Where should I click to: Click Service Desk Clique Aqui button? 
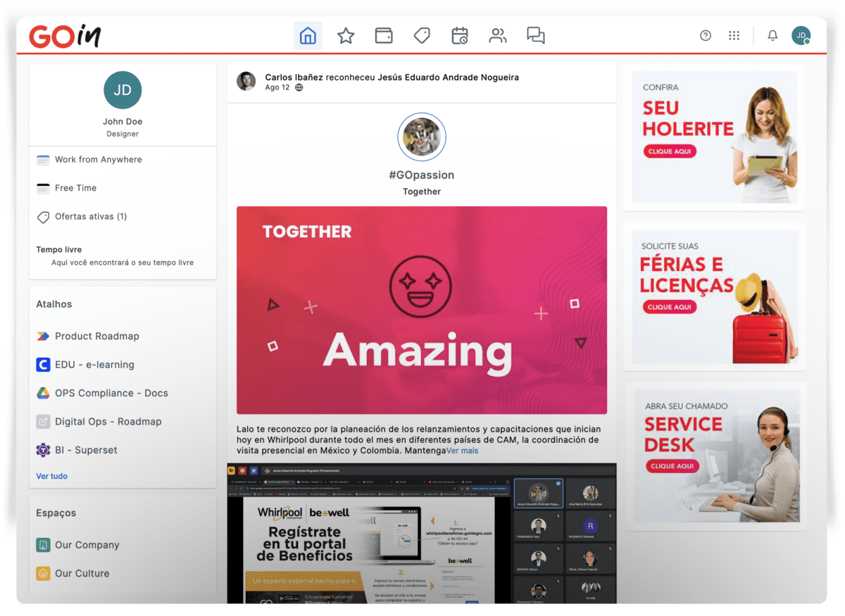[671, 466]
